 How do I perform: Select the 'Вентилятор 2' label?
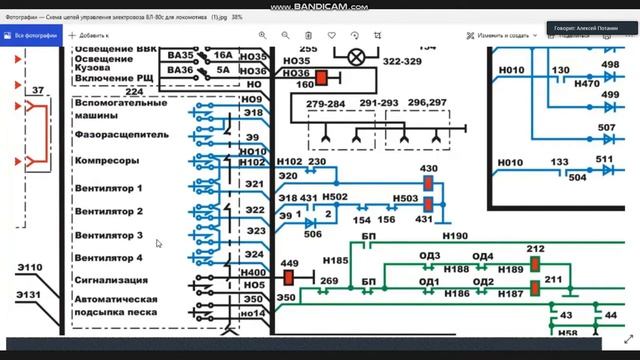tap(109, 211)
